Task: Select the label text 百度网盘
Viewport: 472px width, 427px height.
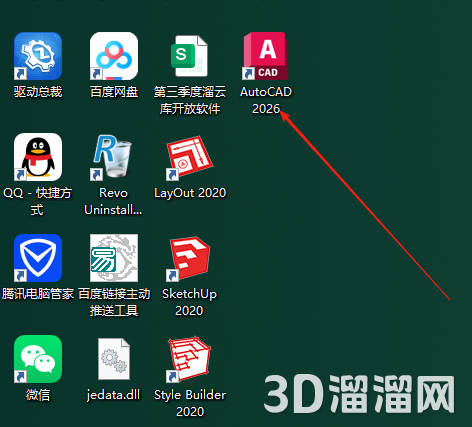Action: click(x=114, y=92)
